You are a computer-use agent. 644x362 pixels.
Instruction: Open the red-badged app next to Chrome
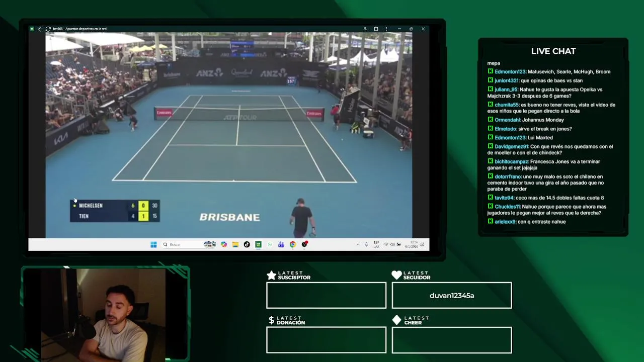tap(304, 244)
